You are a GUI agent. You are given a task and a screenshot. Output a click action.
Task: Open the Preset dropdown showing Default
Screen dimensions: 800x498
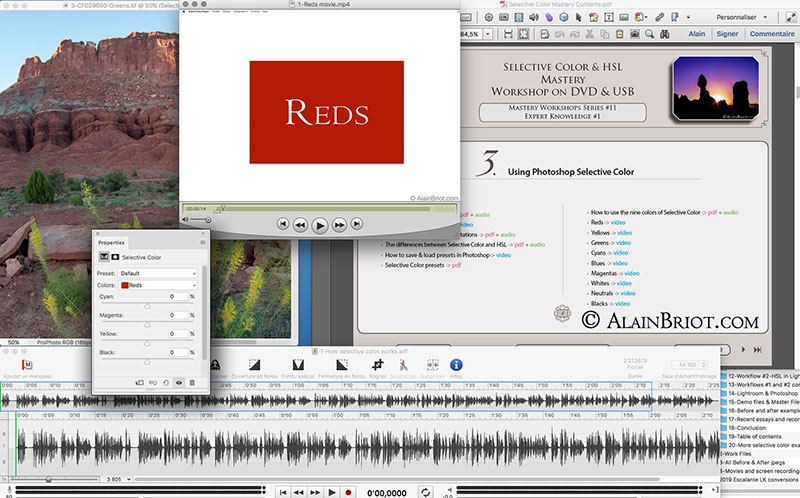[x=157, y=273]
